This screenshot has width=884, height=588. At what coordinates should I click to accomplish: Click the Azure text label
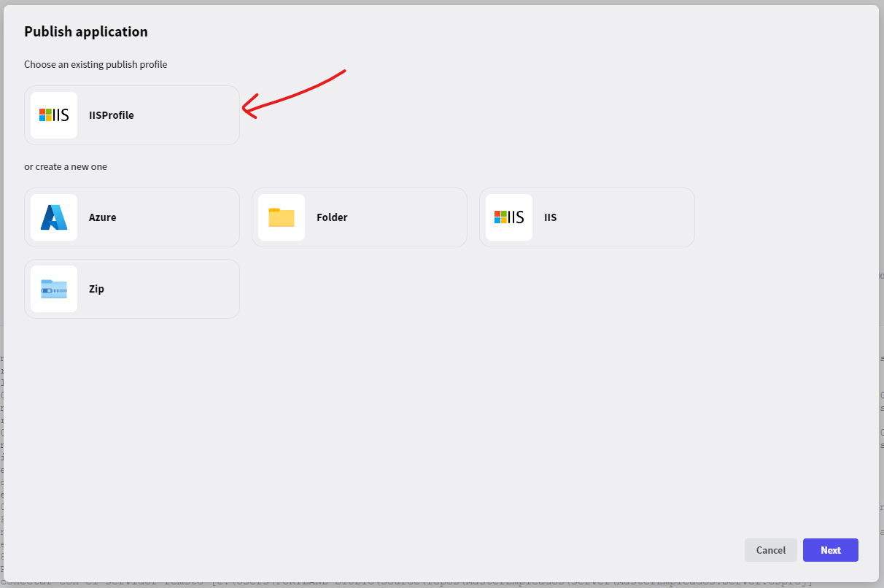(x=102, y=217)
